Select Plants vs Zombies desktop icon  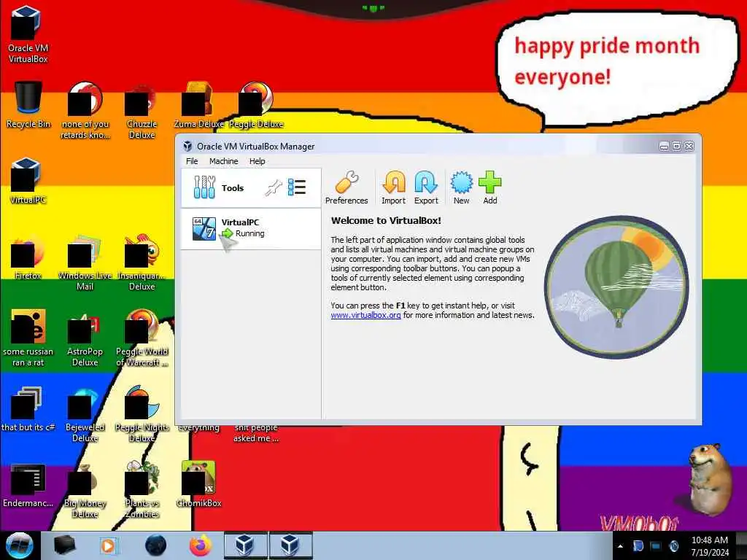[x=142, y=491]
